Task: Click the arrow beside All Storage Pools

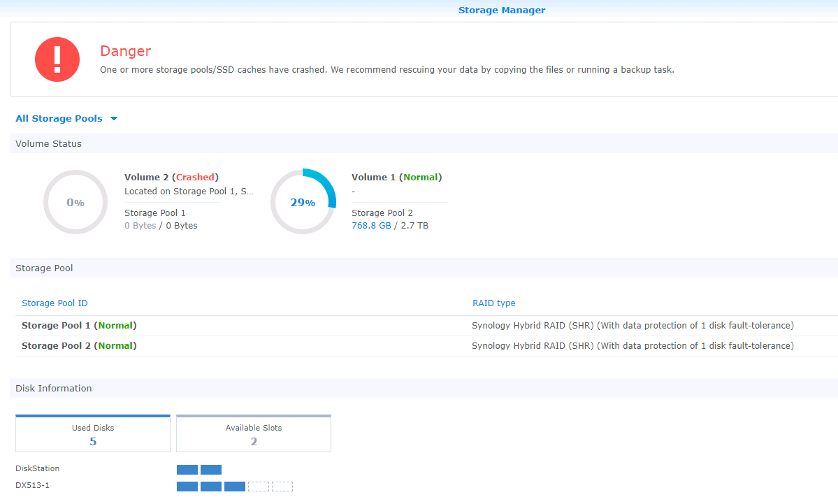Action: [114, 119]
